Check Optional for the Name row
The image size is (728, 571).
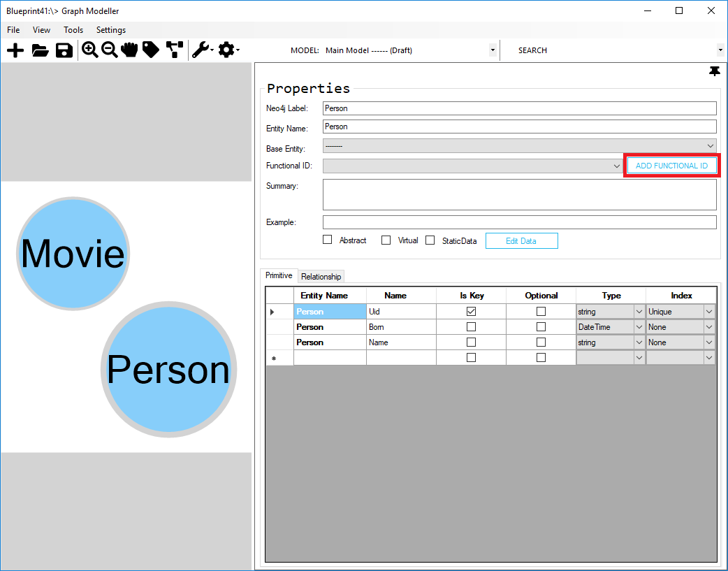(x=541, y=342)
